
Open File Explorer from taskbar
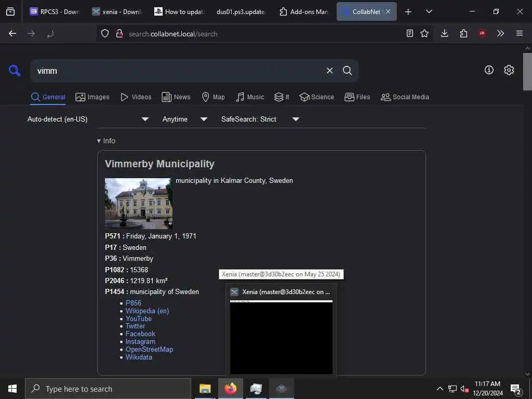point(205,389)
